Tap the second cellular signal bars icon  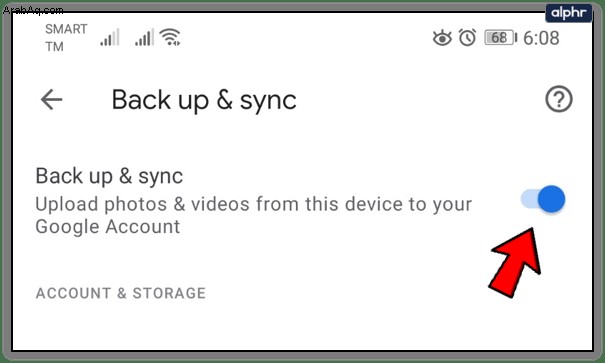144,37
